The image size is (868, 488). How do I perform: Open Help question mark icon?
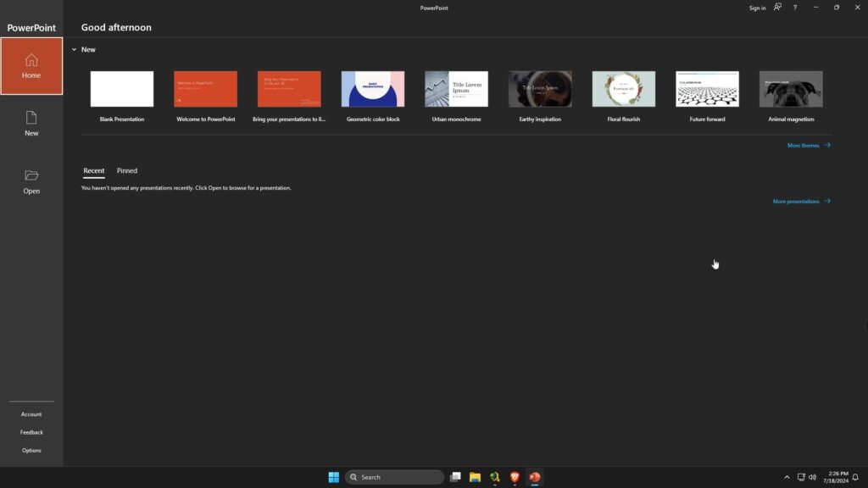pyautogui.click(x=795, y=8)
